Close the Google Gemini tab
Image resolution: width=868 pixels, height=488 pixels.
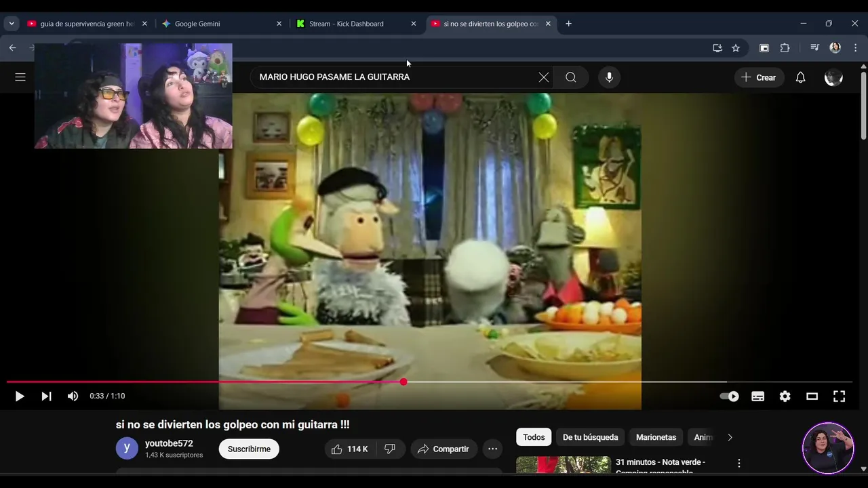click(279, 24)
